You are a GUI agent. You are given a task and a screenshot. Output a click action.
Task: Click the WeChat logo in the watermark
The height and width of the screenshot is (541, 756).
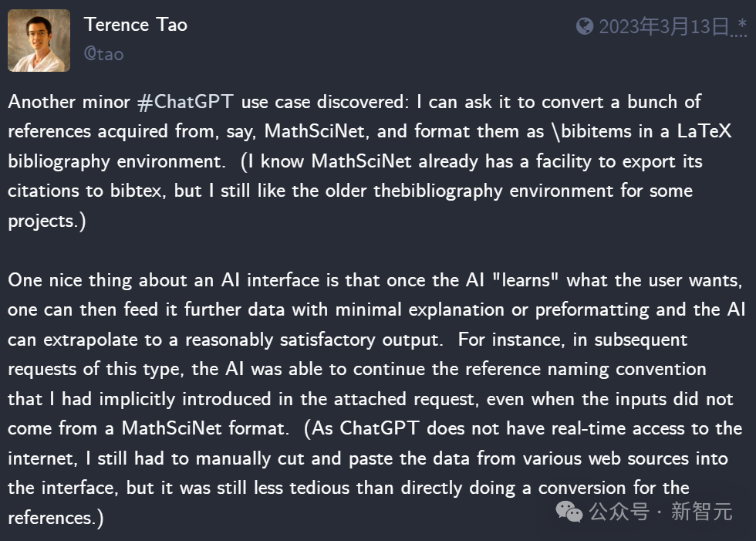pos(569,512)
